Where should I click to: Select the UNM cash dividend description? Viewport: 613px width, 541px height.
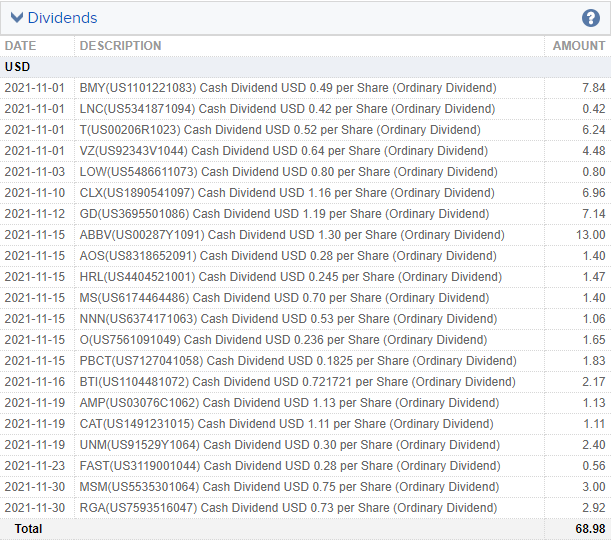tap(290, 445)
